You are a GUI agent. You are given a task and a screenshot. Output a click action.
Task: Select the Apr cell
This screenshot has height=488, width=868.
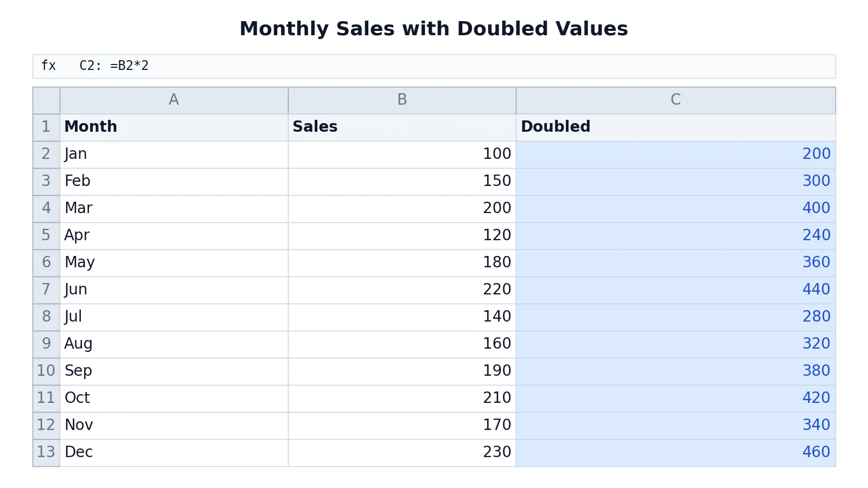[174, 236]
